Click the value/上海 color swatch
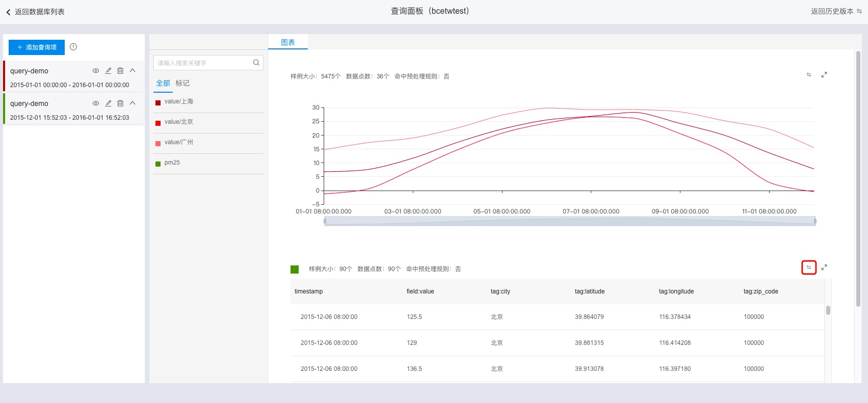 (158, 102)
